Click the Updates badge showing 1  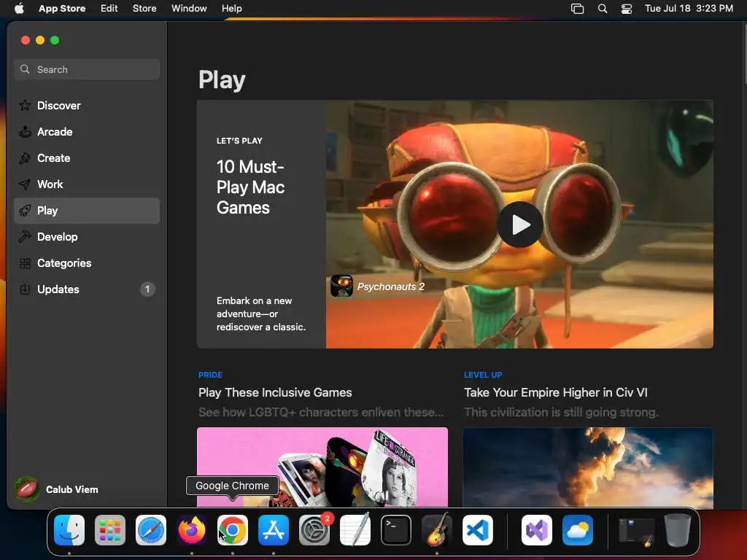(x=147, y=289)
